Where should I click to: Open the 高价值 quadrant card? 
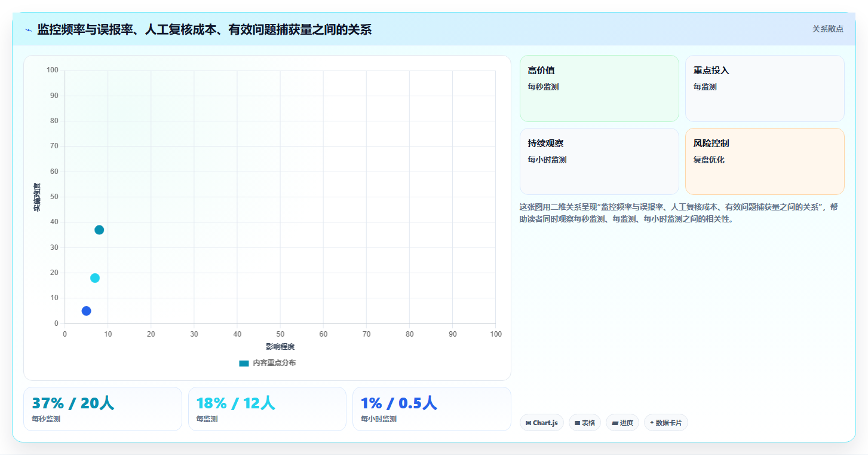point(599,88)
